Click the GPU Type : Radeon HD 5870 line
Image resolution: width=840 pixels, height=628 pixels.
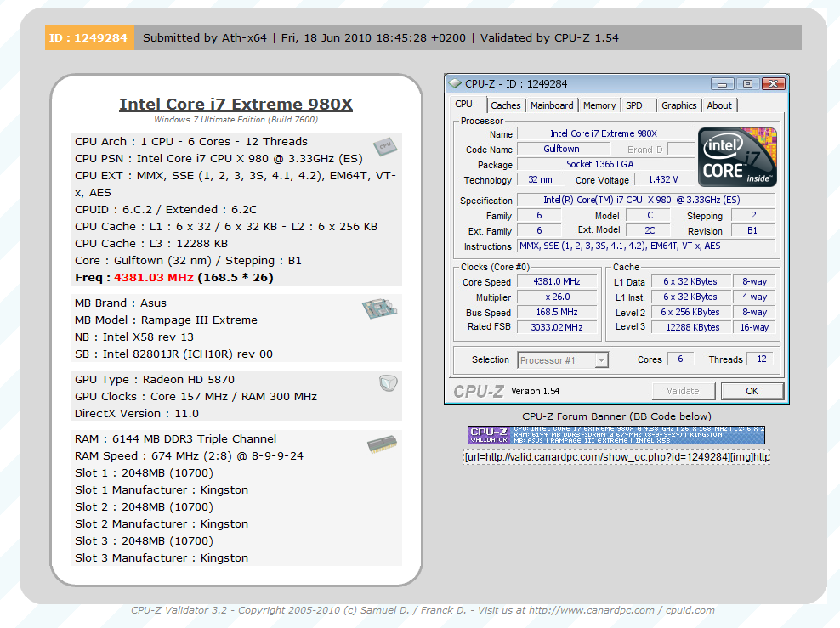[x=155, y=380]
